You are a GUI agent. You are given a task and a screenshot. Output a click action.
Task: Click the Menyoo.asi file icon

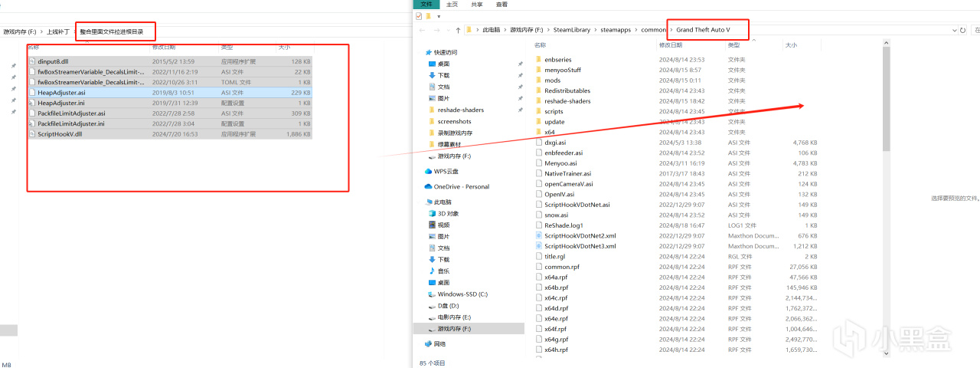tap(538, 163)
